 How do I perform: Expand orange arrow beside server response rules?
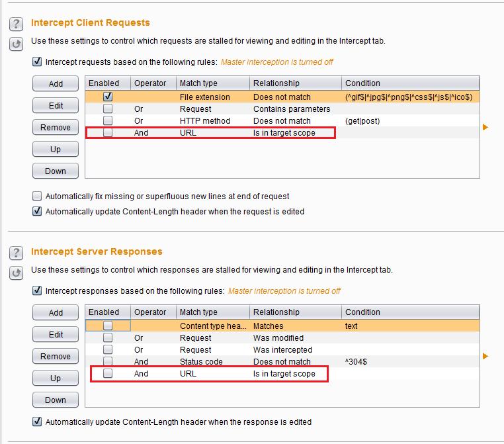pyautogui.click(x=485, y=356)
